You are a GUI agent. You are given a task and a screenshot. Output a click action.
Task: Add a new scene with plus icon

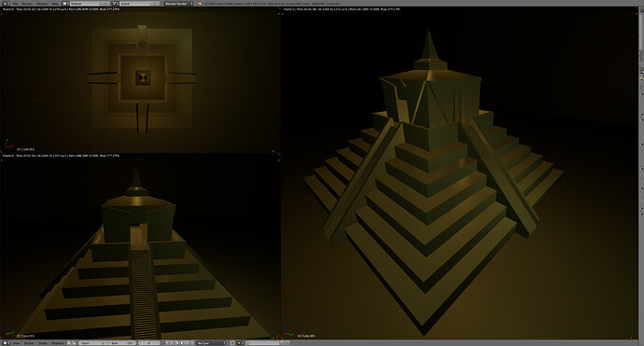(x=153, y=4)
